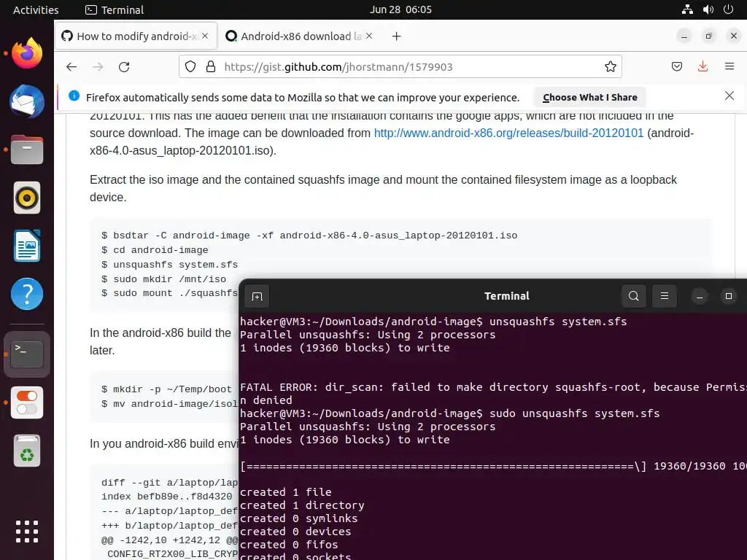Click the '$ unsquashfs system.sfs' code line

(169, 264)
